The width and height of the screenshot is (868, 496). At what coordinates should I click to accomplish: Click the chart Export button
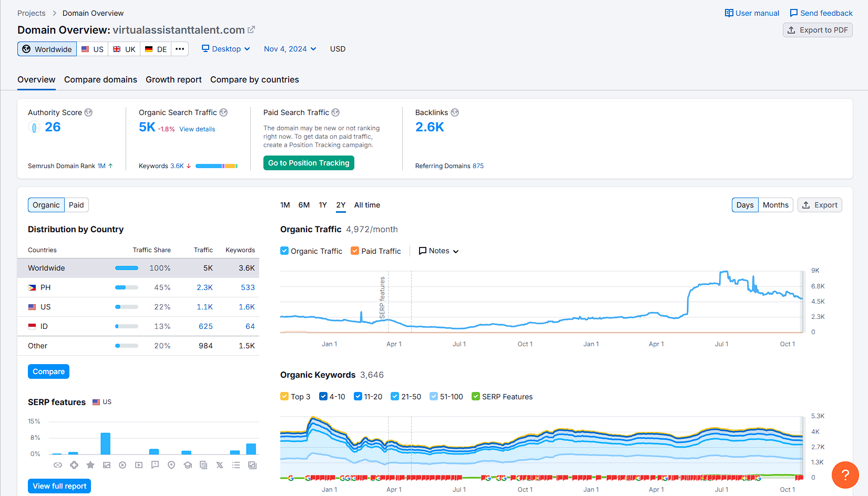pos(820,205)
